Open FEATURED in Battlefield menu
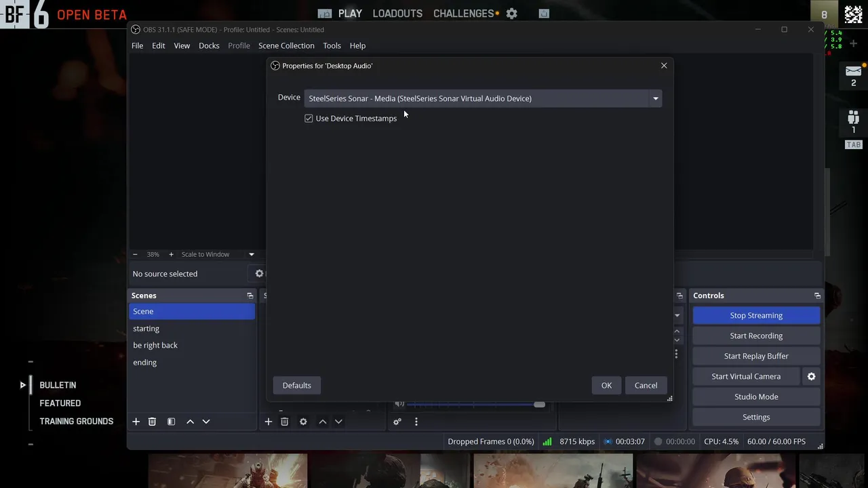Screen dimensions: 868x488 (60, 403)
